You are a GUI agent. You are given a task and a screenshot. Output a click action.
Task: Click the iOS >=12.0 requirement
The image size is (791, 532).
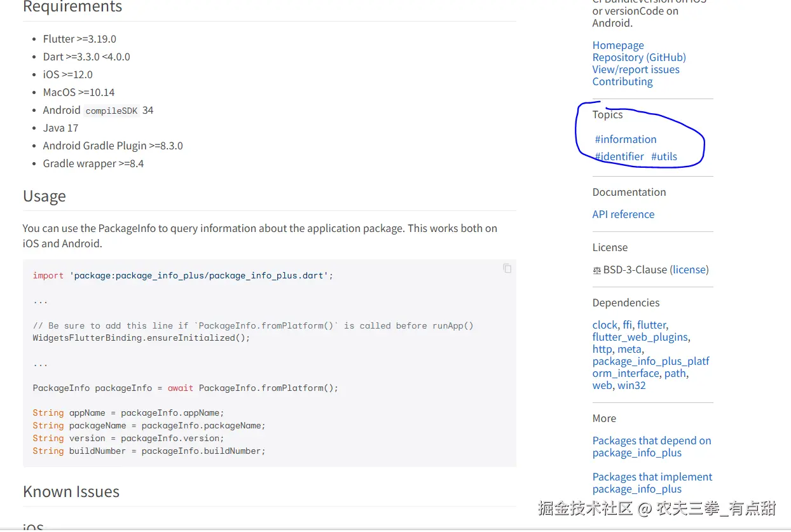coord(68,74)
